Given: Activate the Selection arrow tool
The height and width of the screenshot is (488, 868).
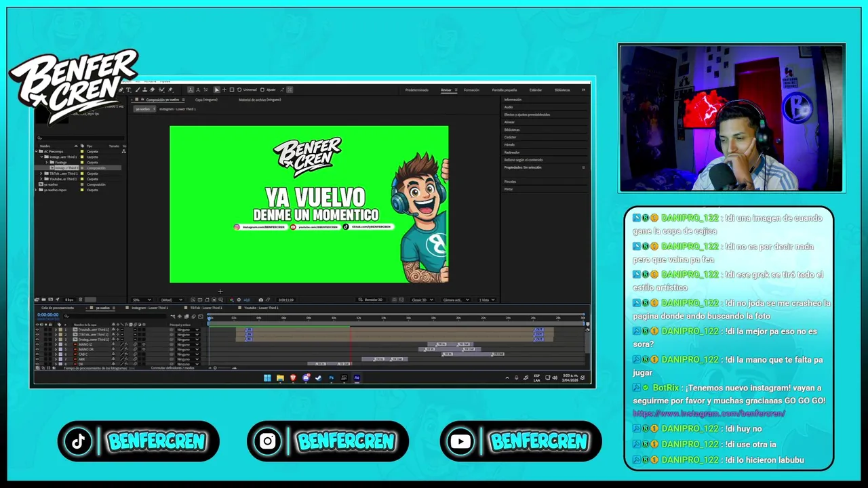Looking at the screenshot, I should (x=217, y=89).
